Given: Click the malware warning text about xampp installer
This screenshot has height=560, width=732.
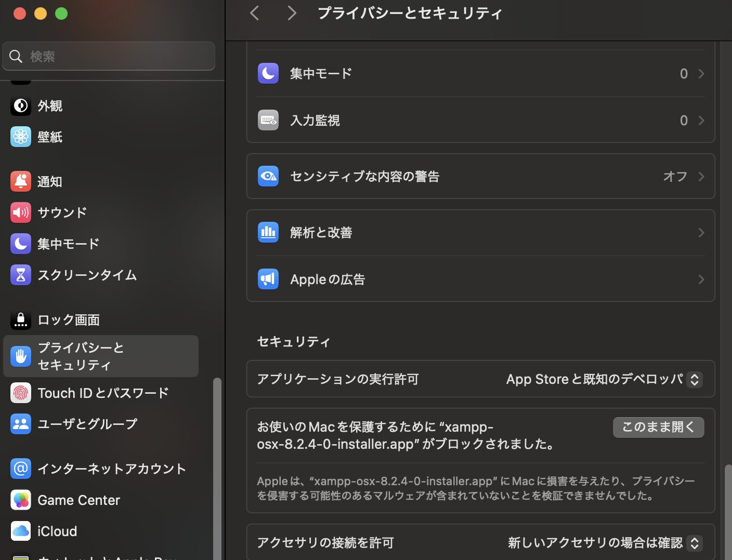Looking at the screenshot, I should (x=476, y=488).
